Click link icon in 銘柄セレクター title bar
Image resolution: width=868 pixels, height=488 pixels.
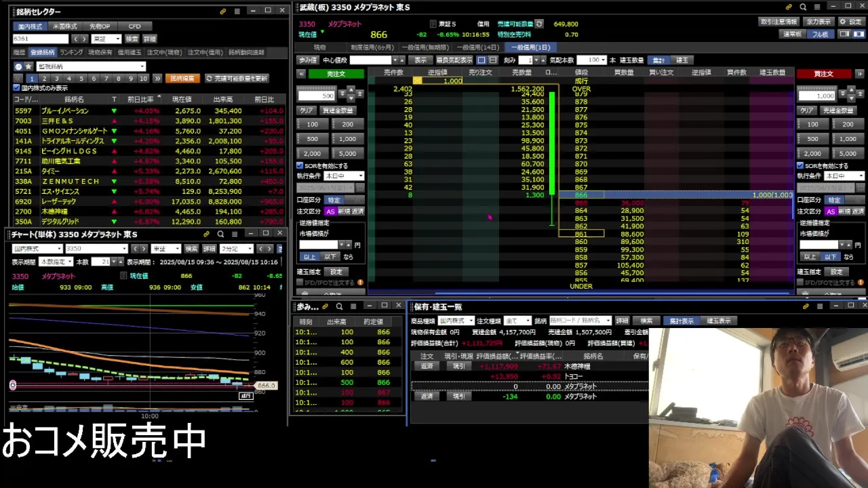click(223, 12)
